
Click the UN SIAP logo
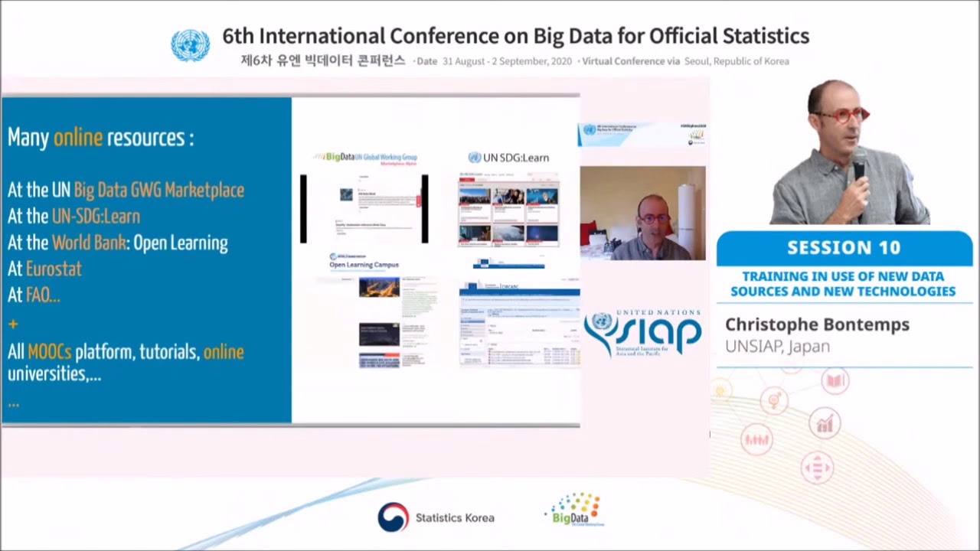[642, 333]
